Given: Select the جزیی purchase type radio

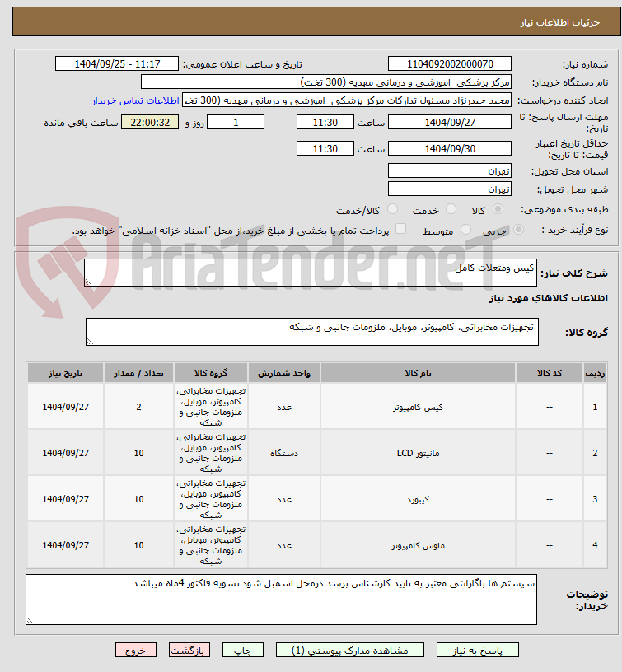Looking at the screenshot, I should pos(518,230).
